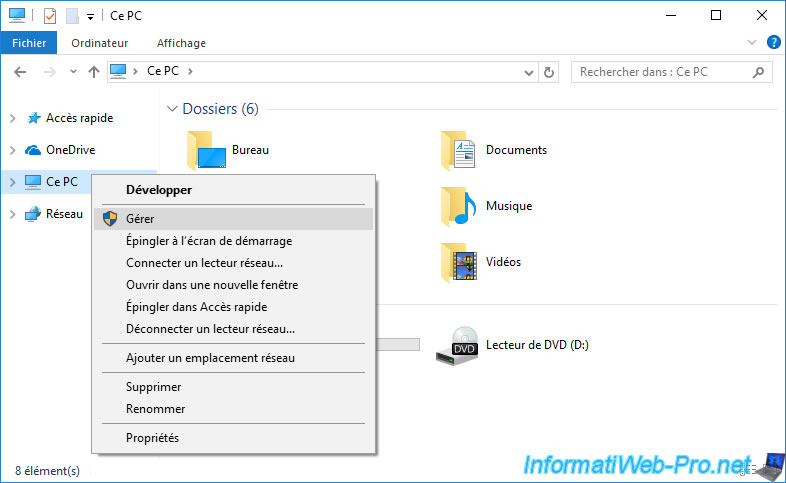Select Réseau in the navigation pane

point(64,214)
